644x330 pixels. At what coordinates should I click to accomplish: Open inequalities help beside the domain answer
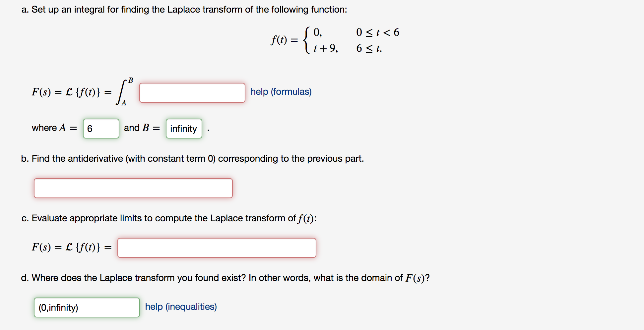coord(180,307)
